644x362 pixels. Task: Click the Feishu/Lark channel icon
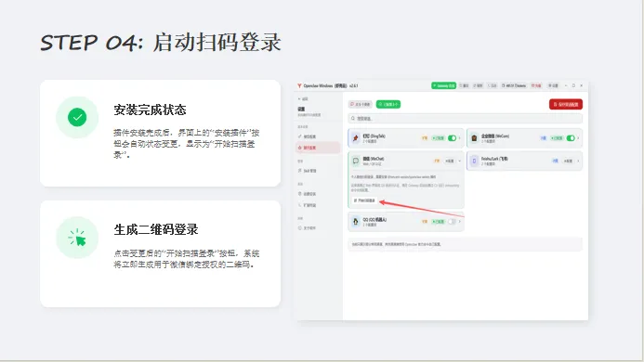click(x=474, y=161)
